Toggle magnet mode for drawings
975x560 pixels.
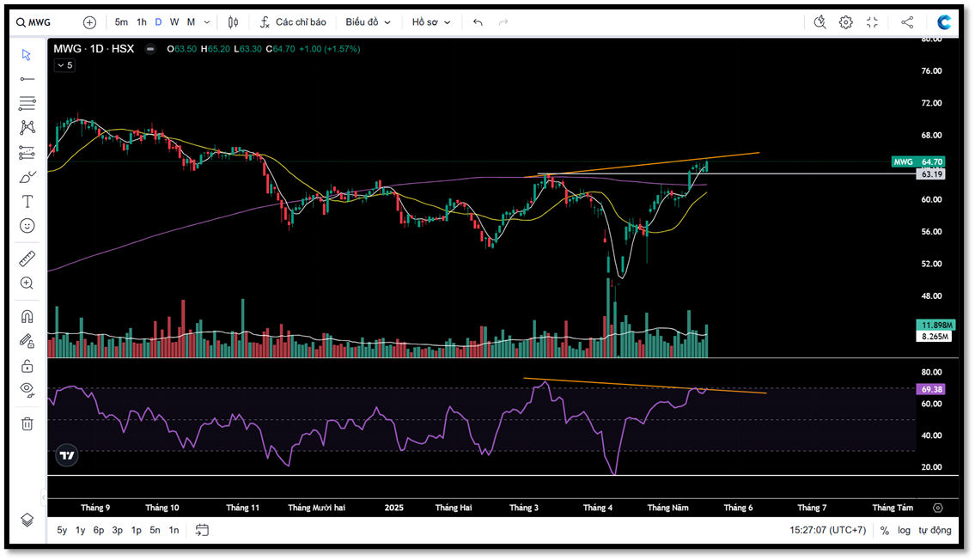(x=27, y=316)
